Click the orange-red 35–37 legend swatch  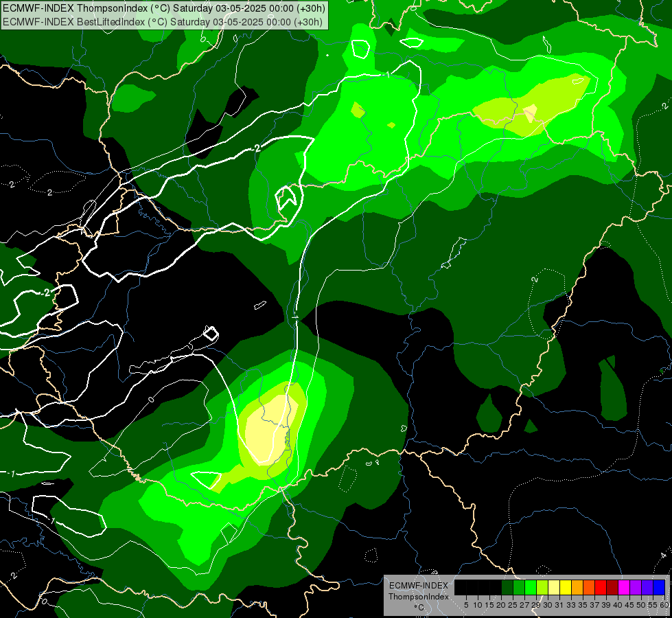[589, 588]
